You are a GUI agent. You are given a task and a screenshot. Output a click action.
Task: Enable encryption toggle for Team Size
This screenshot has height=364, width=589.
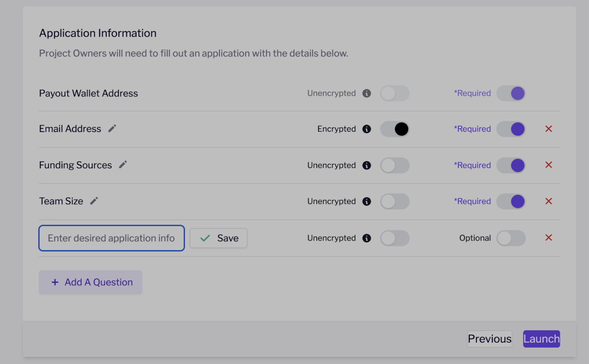point(395,201)
